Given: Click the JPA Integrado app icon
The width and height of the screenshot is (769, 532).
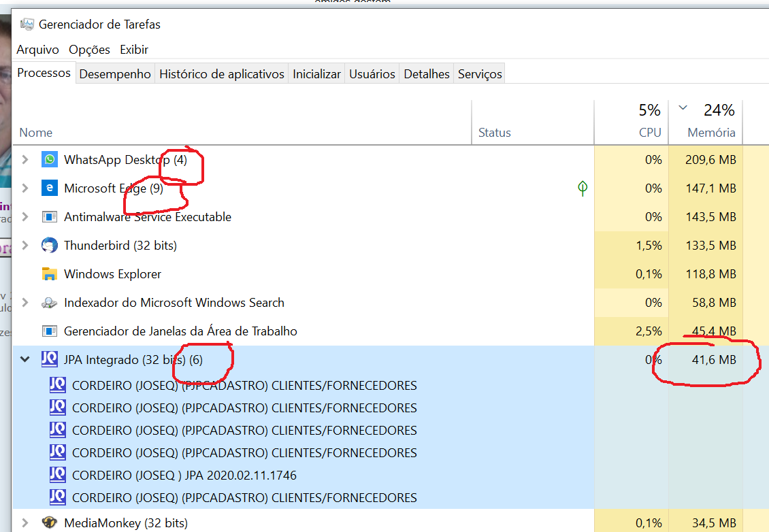Looking at the screenshot, I should [x=49, y=359].
